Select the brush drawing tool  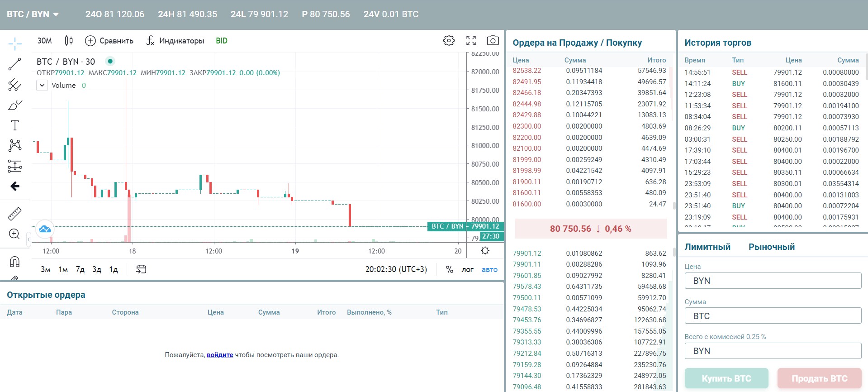(x=15, y=105)
